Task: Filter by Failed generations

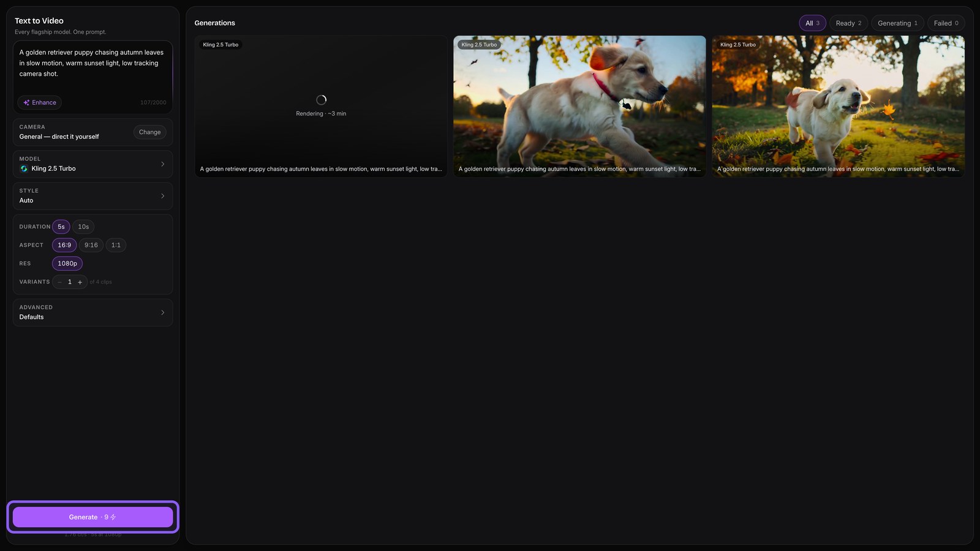Action: coord(946,23)
